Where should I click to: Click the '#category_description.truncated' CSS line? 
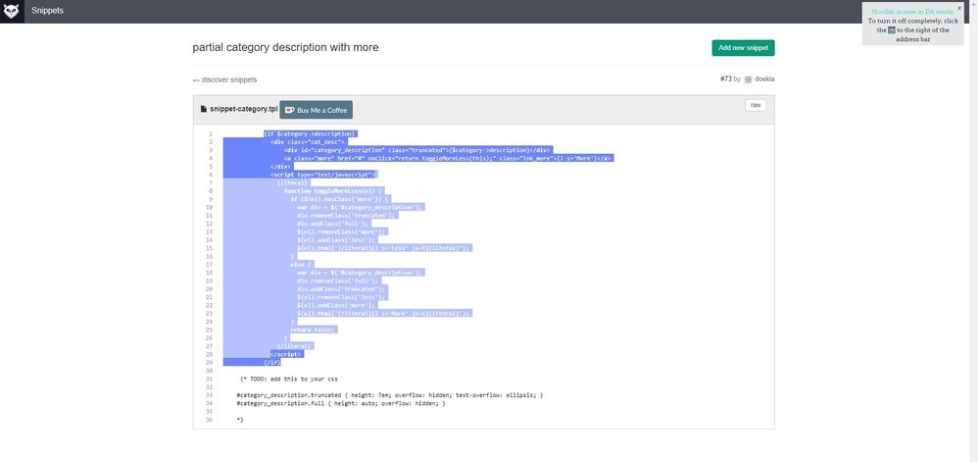(x=390, y=395)
